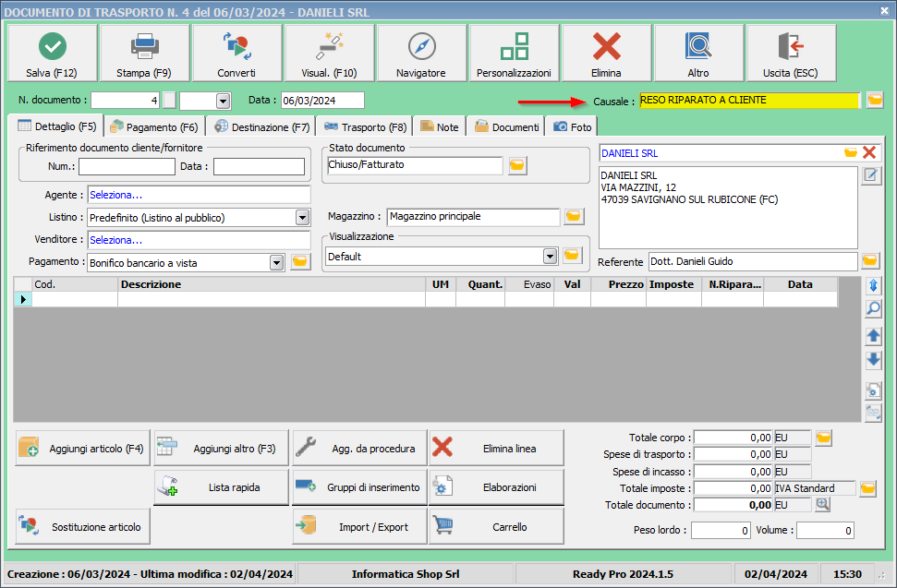Screen dimensions: 897x588
Task: Open the Documenti tab
Action: pyautogui.click(x=505, y=126)
